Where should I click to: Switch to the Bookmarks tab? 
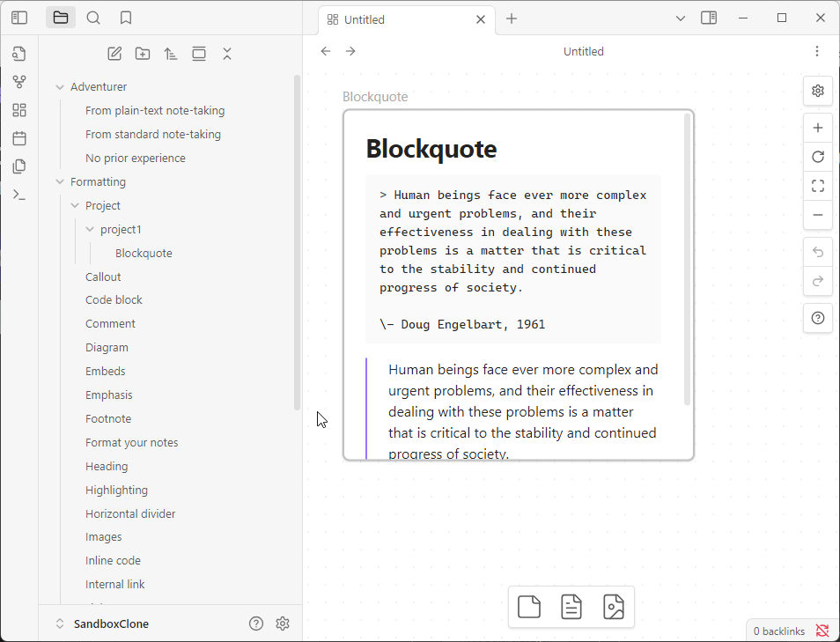click(126, 18)
